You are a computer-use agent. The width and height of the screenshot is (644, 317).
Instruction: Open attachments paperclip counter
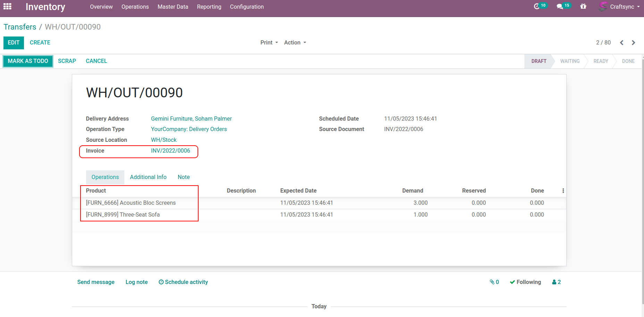(494, 282)
